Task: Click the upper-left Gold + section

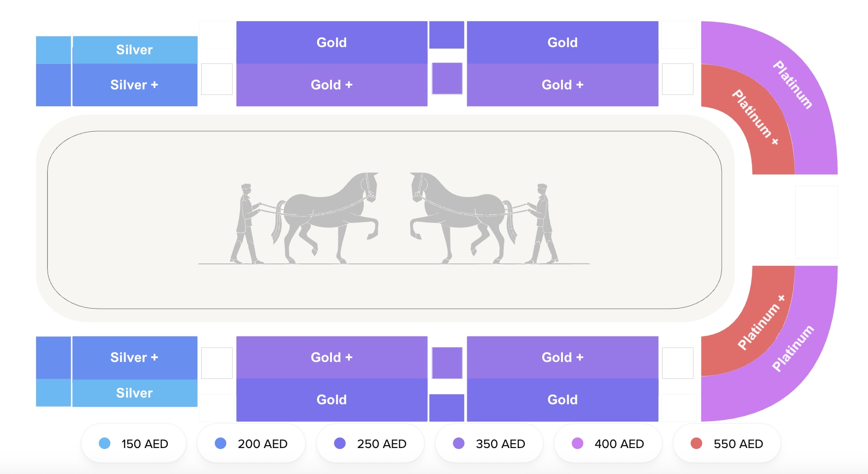Action: click(x=332, y=85)
